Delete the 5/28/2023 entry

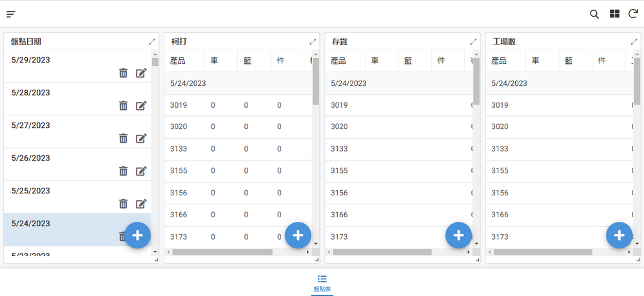[x=123, y=106]
